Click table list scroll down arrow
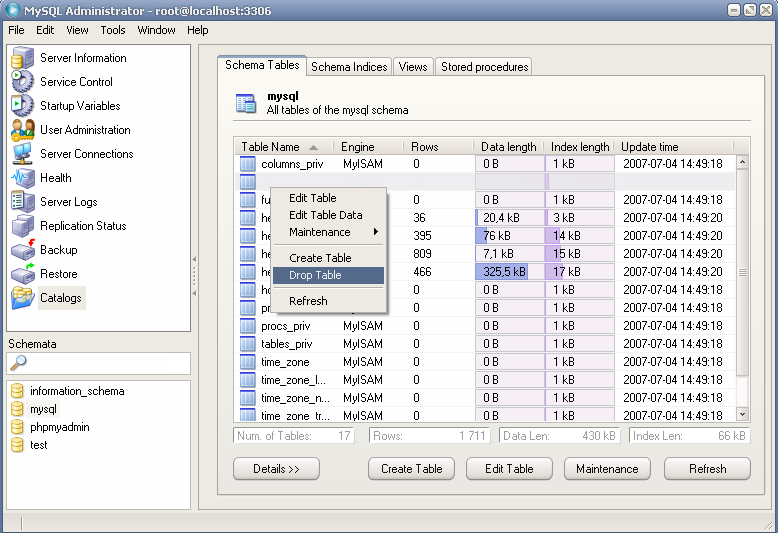This screenshot has height=533, width=778. (742, 414)
